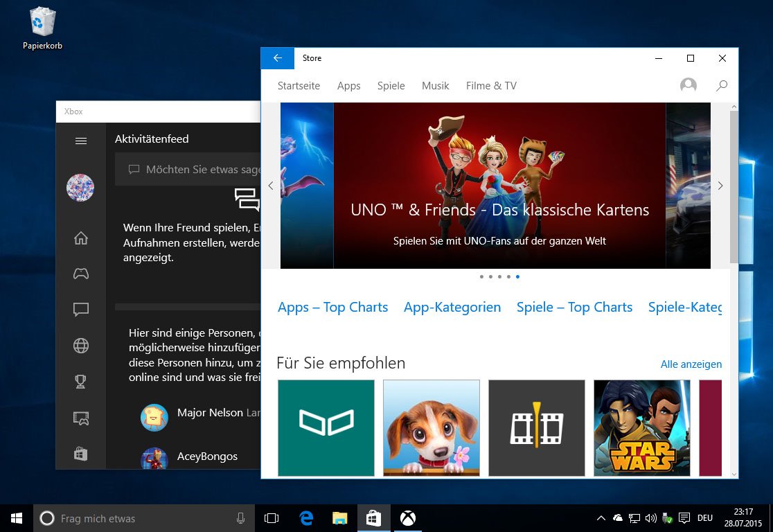This screenshot has width=773, height=532.
Task: Select the first carousel page dot
Action: [481, 276]
